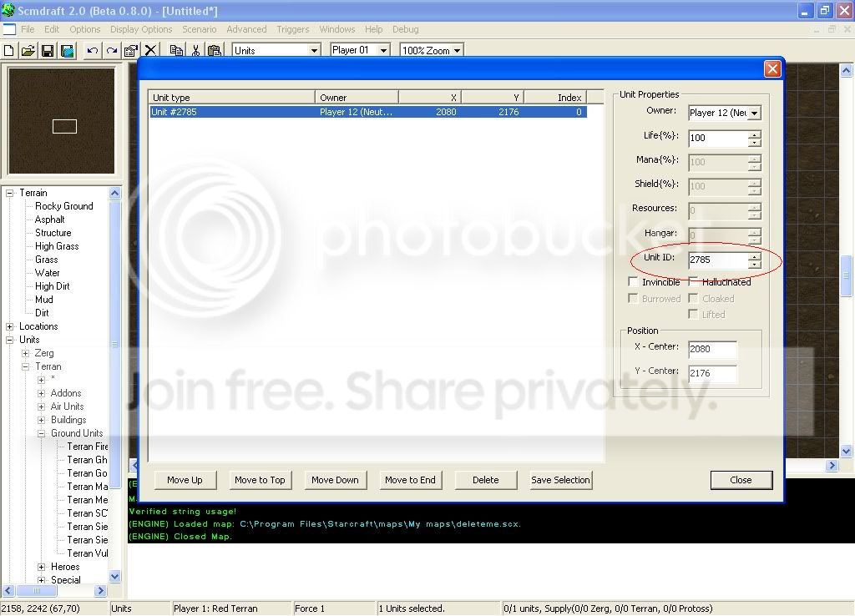This screenshot has width=855, height=616.
Task: Open the Triggers menu
Action: [x=292, y=29]
